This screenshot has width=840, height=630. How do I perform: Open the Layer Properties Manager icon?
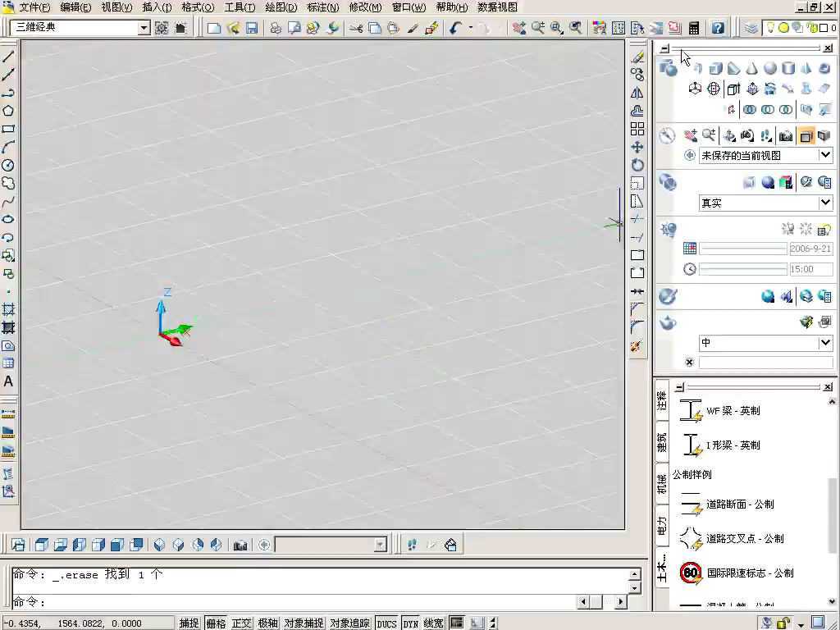[x=751, y=28]
